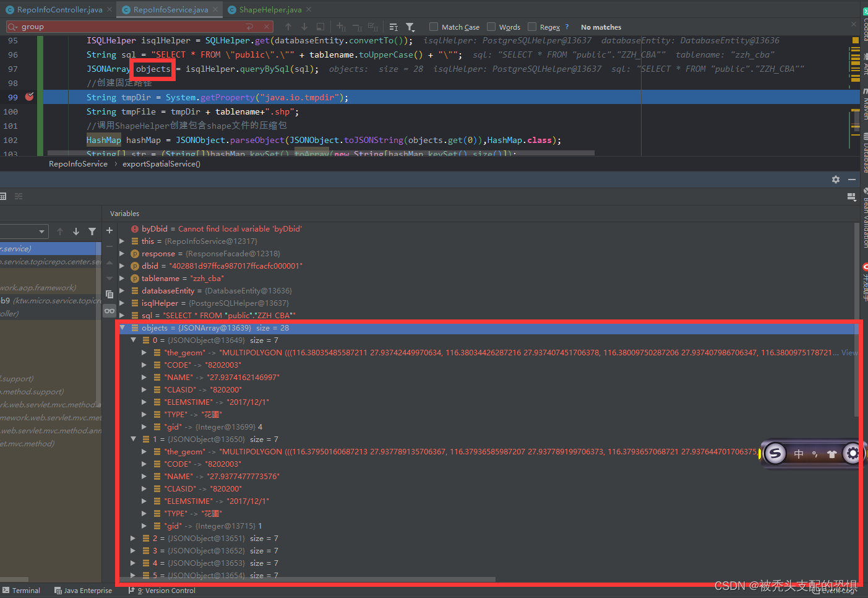Open search results in Find window
Viewport: 868px width, 598px height.
[393, 27]
